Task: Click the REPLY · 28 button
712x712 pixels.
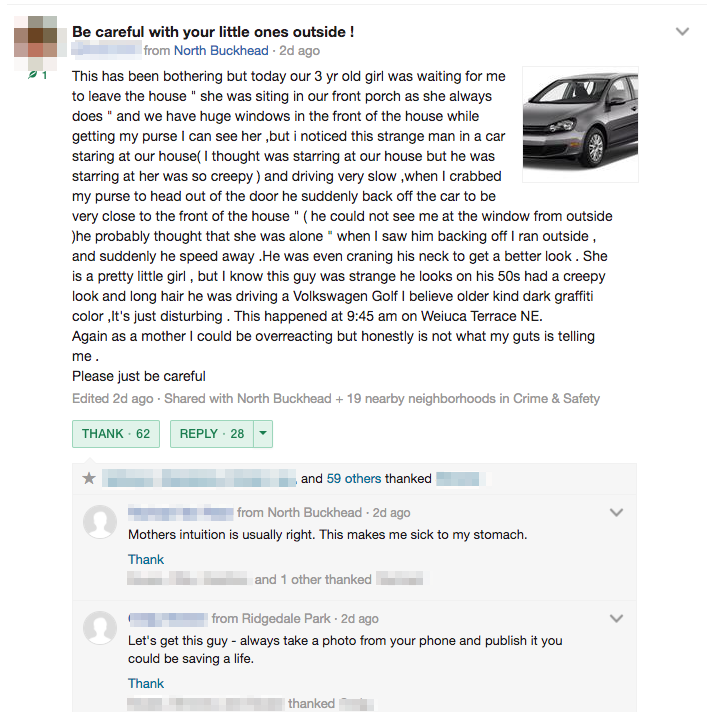Action: tap(212, 434)
